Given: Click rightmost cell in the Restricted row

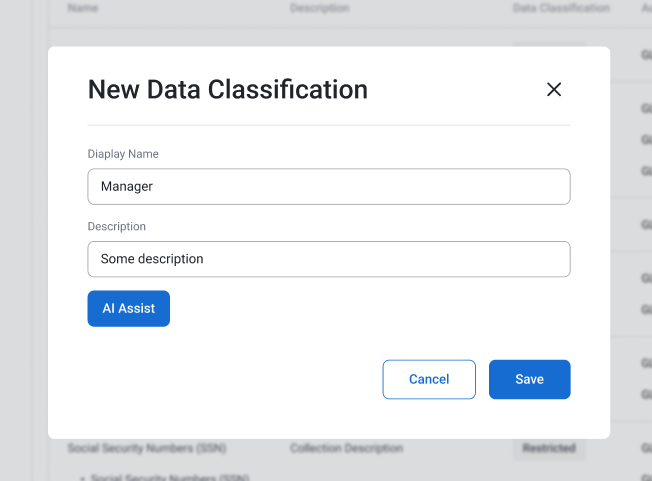Looking at the screenshot, I should tap(646, 448).
